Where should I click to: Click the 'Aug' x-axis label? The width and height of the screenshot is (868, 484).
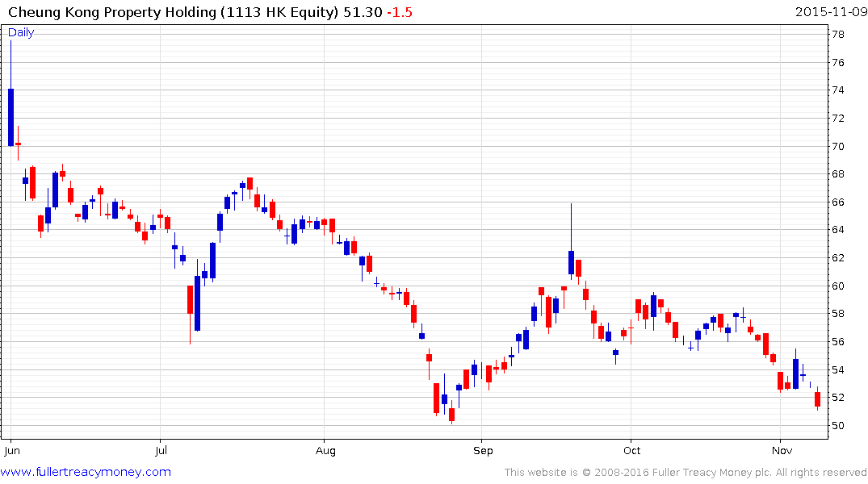point(325,450)
